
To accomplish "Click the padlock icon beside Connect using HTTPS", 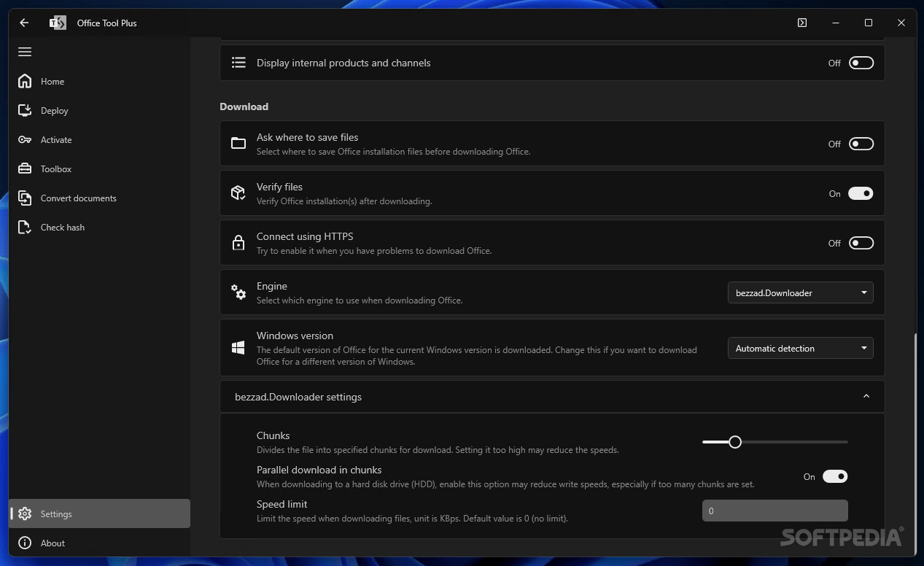I will 238,243.
